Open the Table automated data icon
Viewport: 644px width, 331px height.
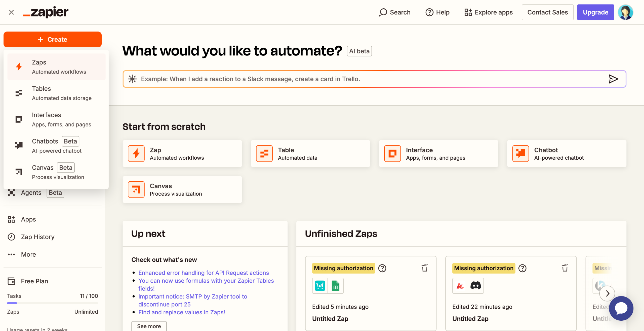click(264, 153)
